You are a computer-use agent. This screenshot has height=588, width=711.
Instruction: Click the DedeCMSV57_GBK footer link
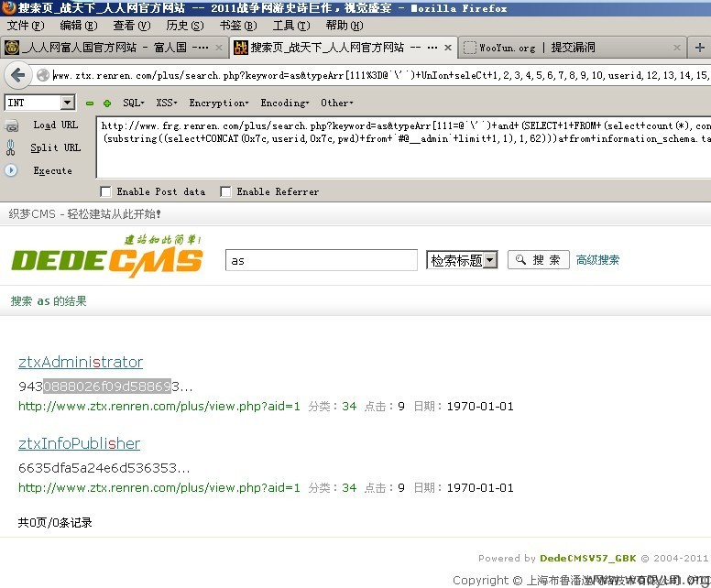(587, 558)
